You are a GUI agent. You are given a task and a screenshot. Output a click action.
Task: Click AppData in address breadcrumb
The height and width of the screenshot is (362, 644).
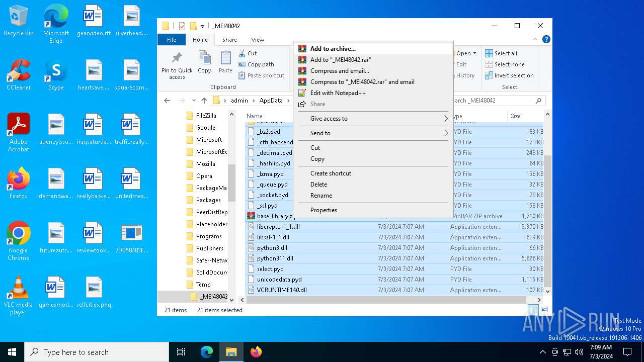click(271, 101)
